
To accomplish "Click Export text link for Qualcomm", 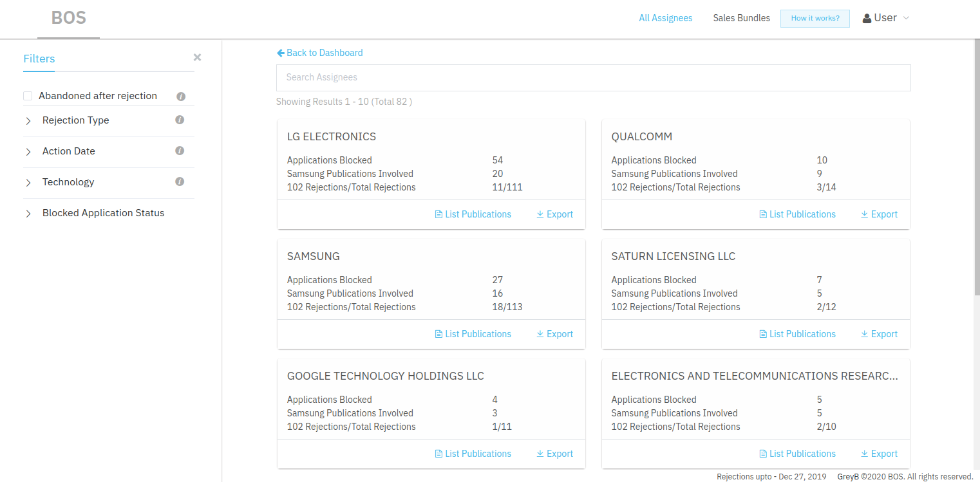I will click(x=884, y=214).
